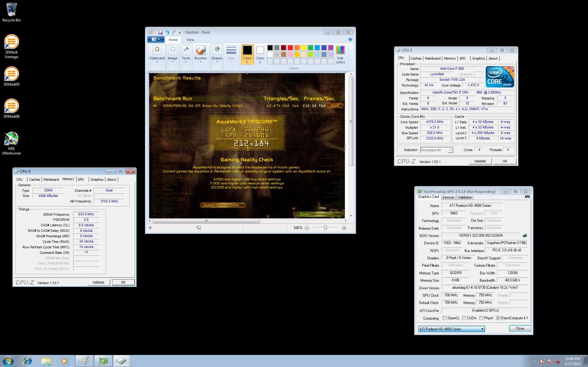
Task: Click the Windows Start orb
Action: [x=8, y=361]
